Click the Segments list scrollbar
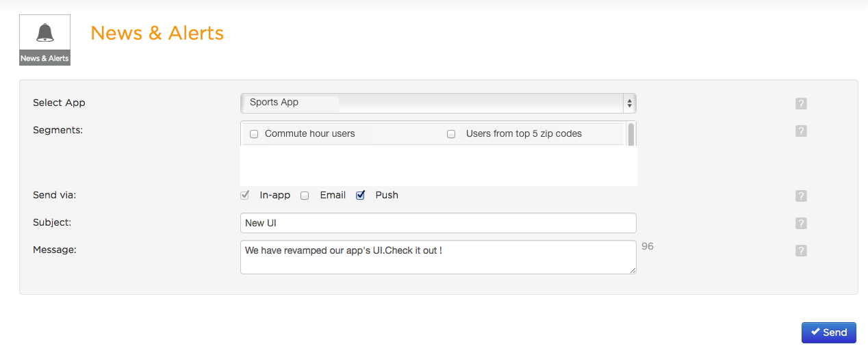The image size is (868, 357). [630, 134]
